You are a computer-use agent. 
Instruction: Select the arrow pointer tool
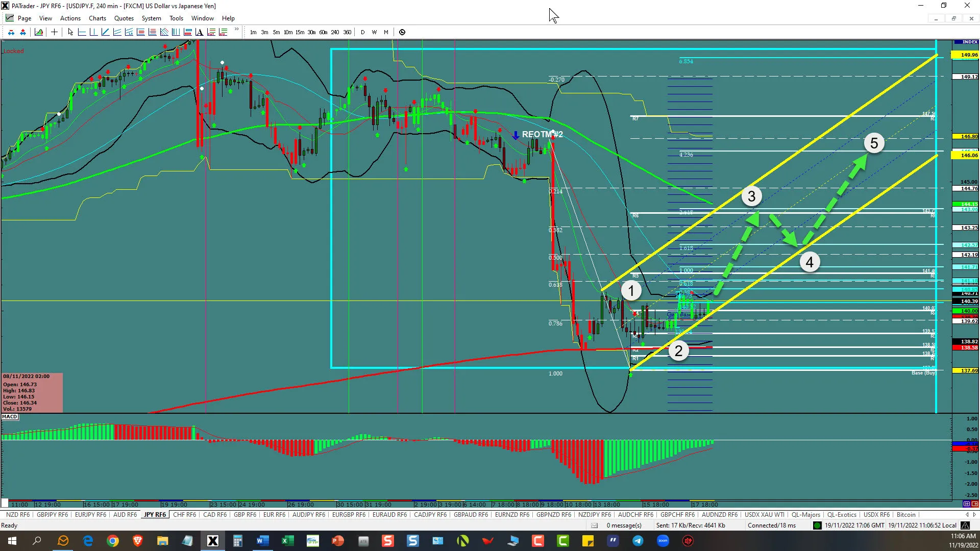point(70,32)
